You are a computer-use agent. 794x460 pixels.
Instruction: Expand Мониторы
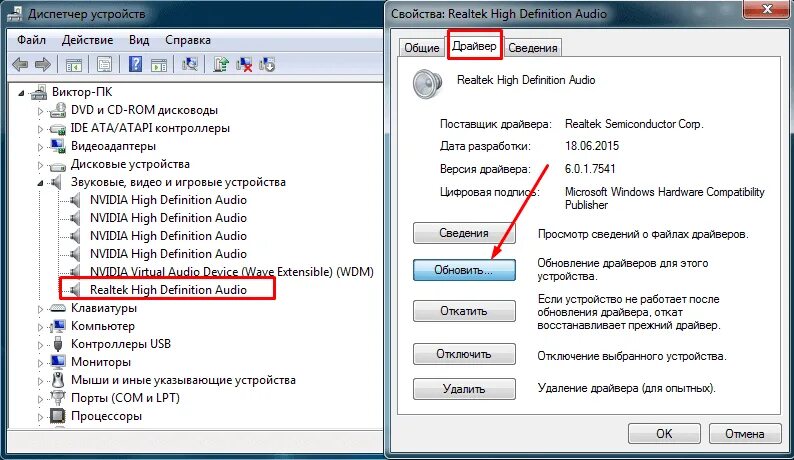click(x=41, y=363)
